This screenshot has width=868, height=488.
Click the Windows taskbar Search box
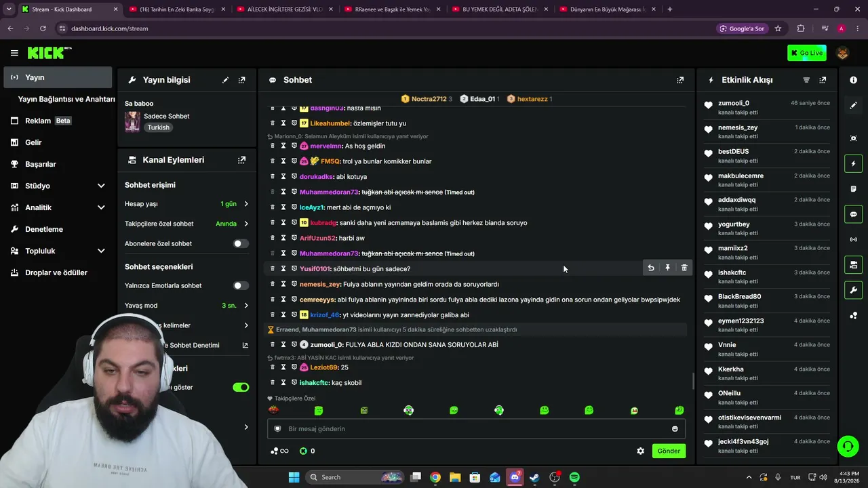click(354, 477)
